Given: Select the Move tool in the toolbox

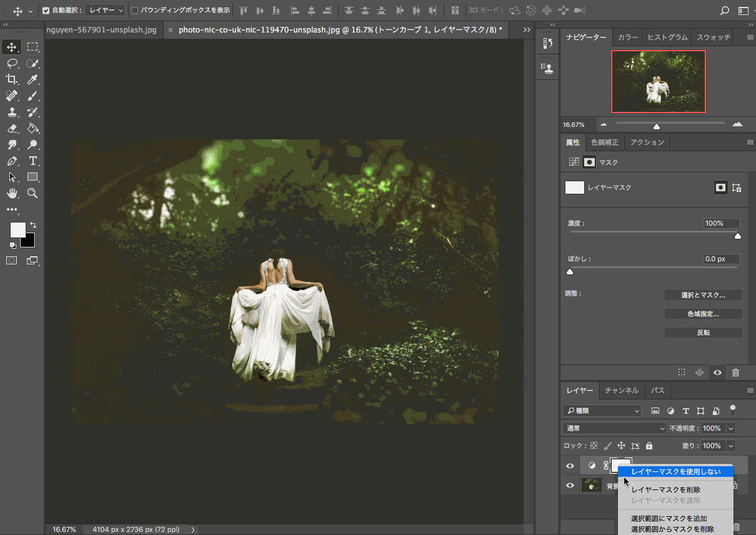Looking at the screenshot, I should tap(11, 47).
